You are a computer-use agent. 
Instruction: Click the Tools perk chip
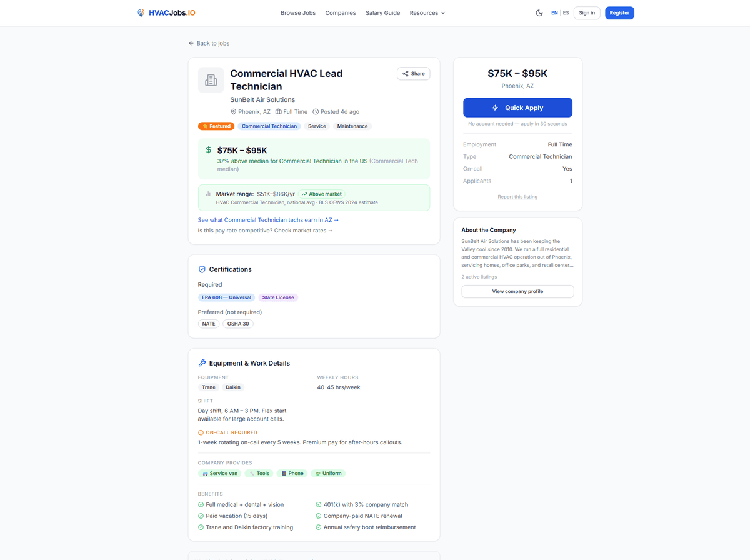(259, 474)
